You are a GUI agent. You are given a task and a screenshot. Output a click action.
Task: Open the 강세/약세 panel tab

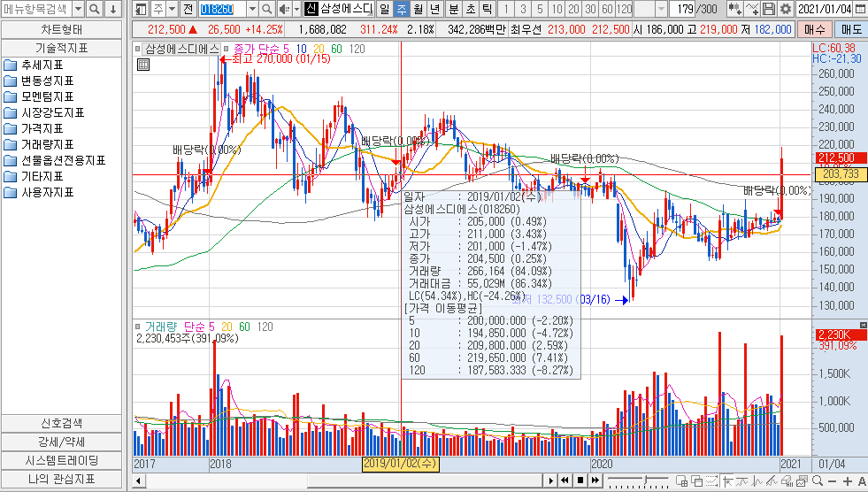point(61,442)
